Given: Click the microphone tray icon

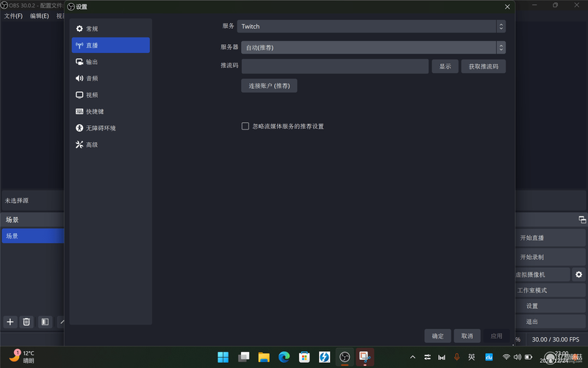Looking at the screenshot, I should [456, 357].
